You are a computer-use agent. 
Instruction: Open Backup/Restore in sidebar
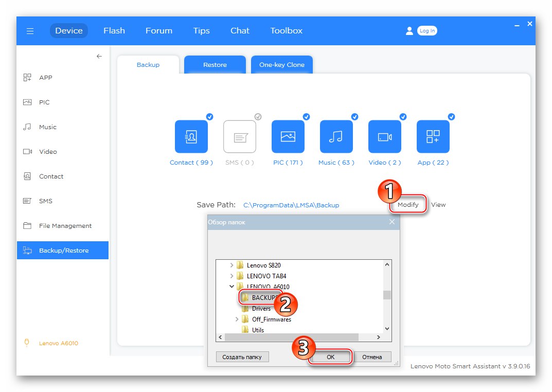tap(63, 250)
